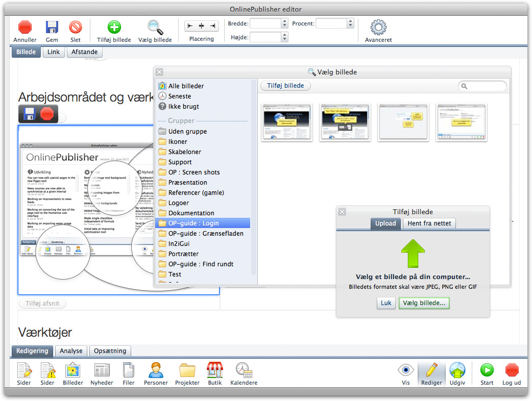Screen dimensions: 532x401
Task: Click the green Tilføj billede plus icon
Action: point(114,27)
